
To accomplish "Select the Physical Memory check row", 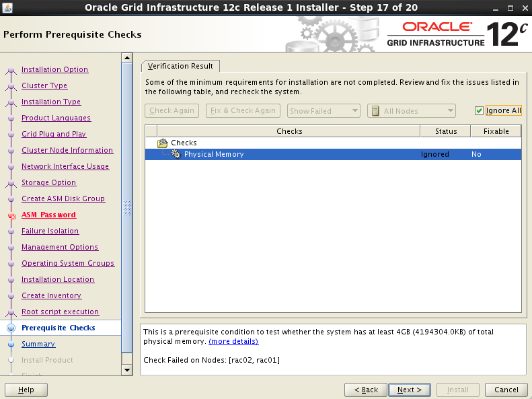I will [x=333, y=154].
